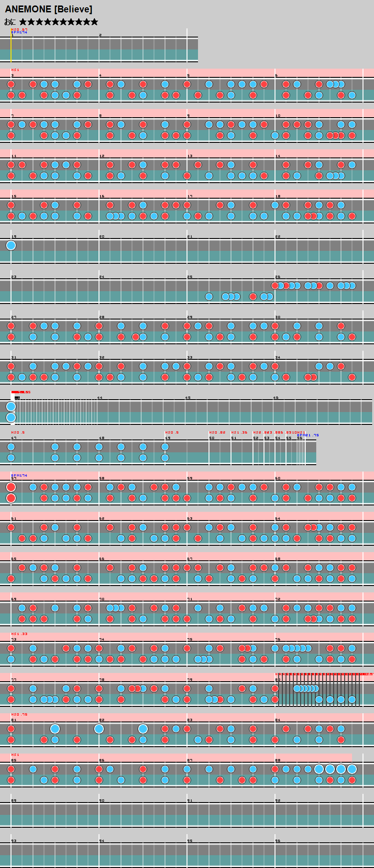The width and height of the screenshot is (374, 868).
Task: Click measure number 22
Action: 278,237
